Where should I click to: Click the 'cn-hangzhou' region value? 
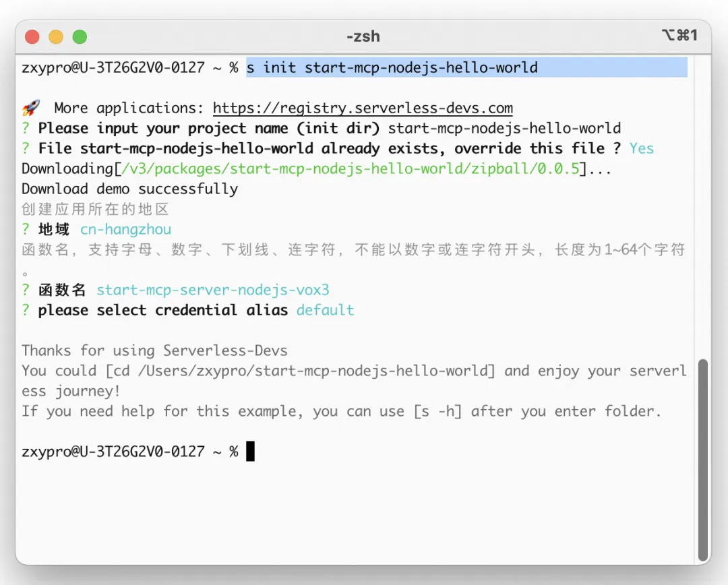pos(126,229)
